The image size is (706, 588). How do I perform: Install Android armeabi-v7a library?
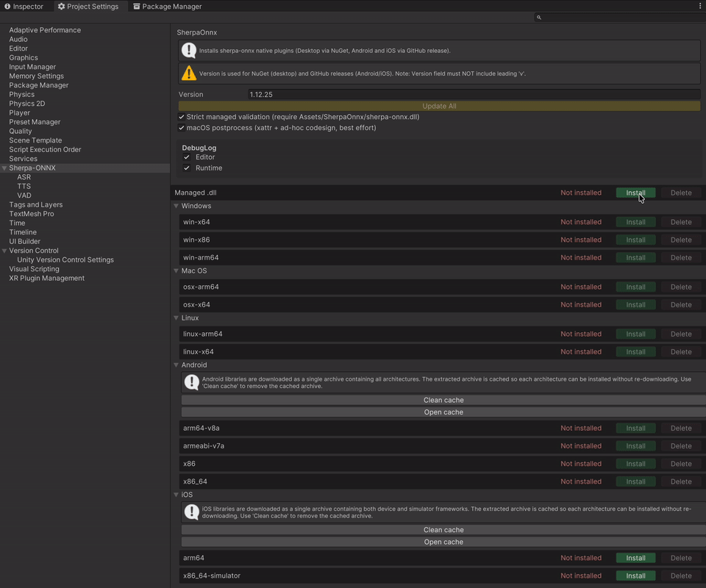[635, 446]
